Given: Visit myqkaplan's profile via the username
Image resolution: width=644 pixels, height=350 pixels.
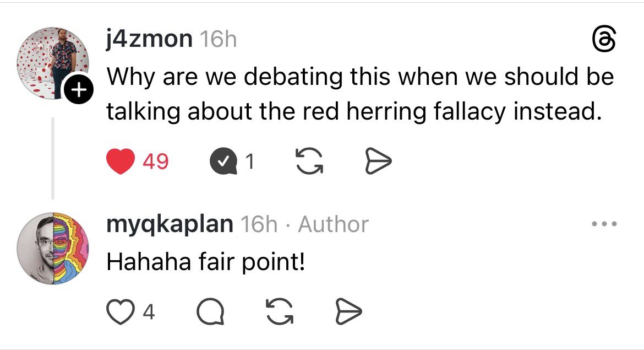Looking at the screenshot, I should 170,224.
